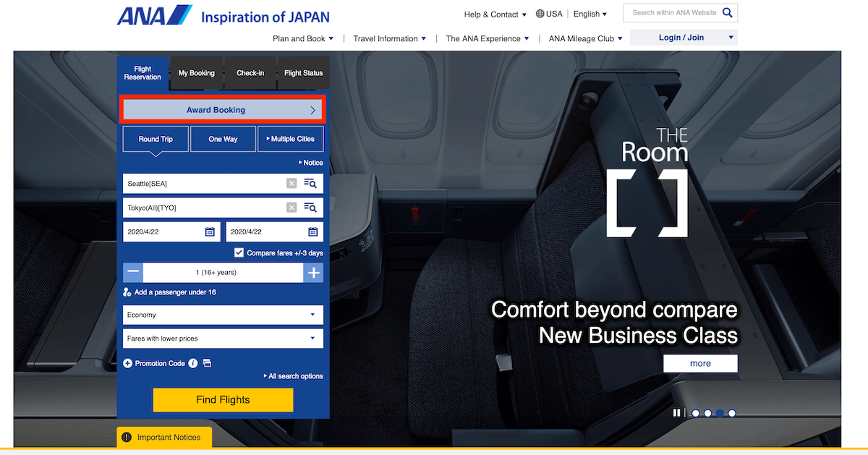Click the Login / Join button text
The image size is (868, 455).
click(681, 38)
